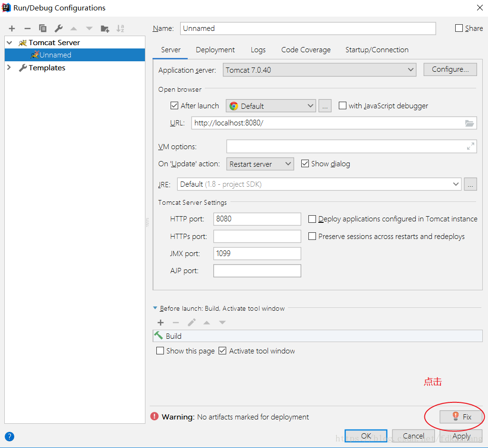Click into the Name field
488x448 pixels.
308,29
